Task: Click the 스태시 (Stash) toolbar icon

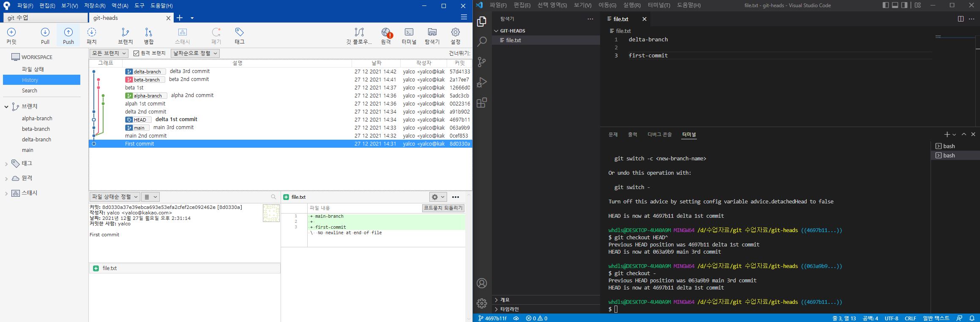Action: (x=183, y=36)
